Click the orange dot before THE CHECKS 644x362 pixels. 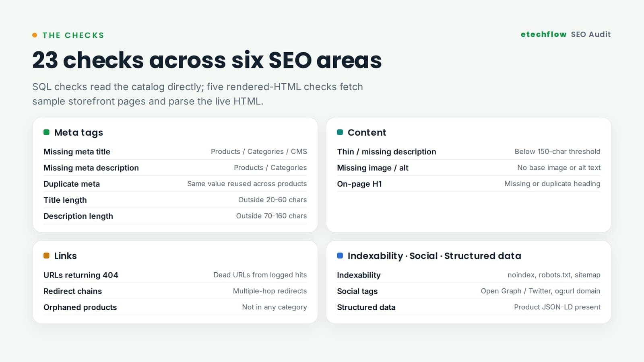tap(35, 35)
